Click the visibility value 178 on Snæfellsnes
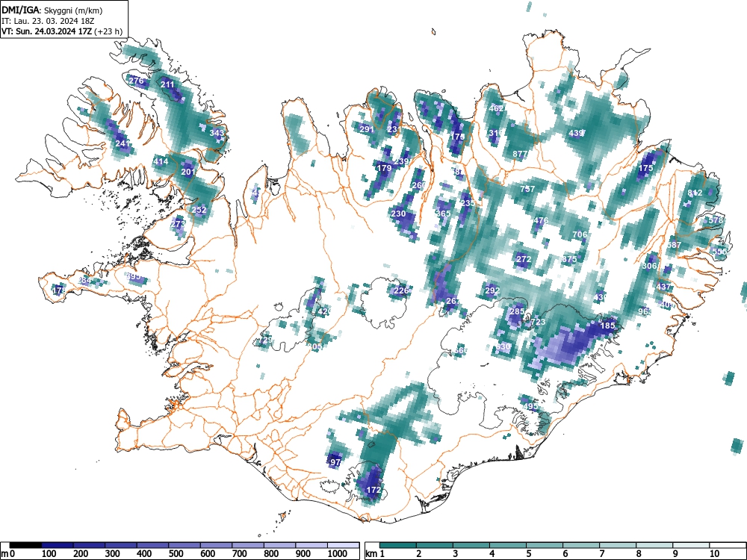 [x=59, y=290]
